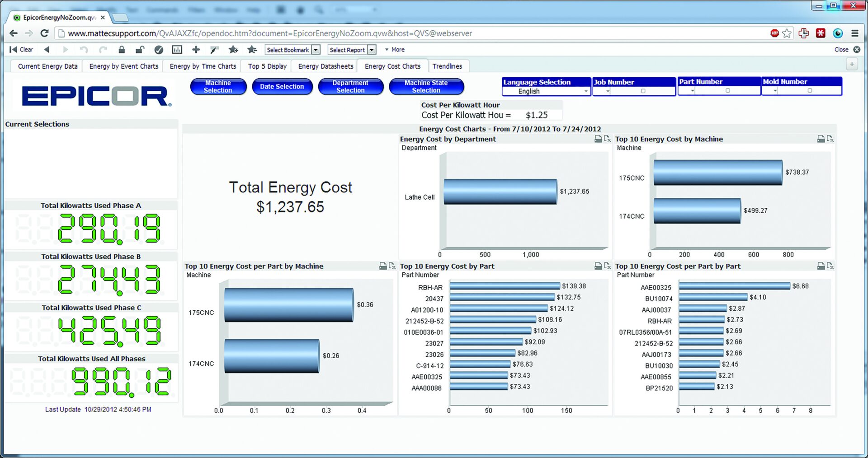This screenshot has height=458, width=868.
Task: Remove a bookmark with the star-minus icon
Action: (x=252, y=50)
